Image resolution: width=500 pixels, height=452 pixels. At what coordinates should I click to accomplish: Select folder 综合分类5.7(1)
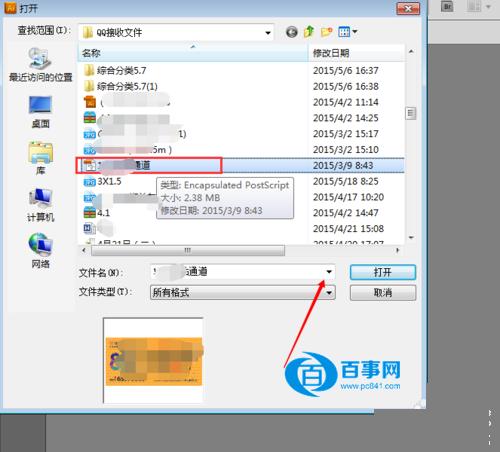click(x=120, y=86)
